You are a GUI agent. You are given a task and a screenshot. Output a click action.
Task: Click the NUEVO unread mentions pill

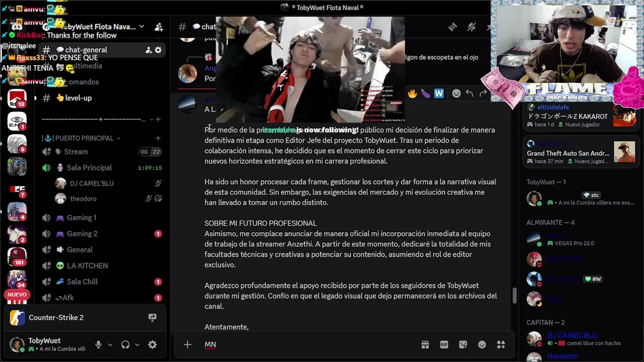click(x=17, y=295)
